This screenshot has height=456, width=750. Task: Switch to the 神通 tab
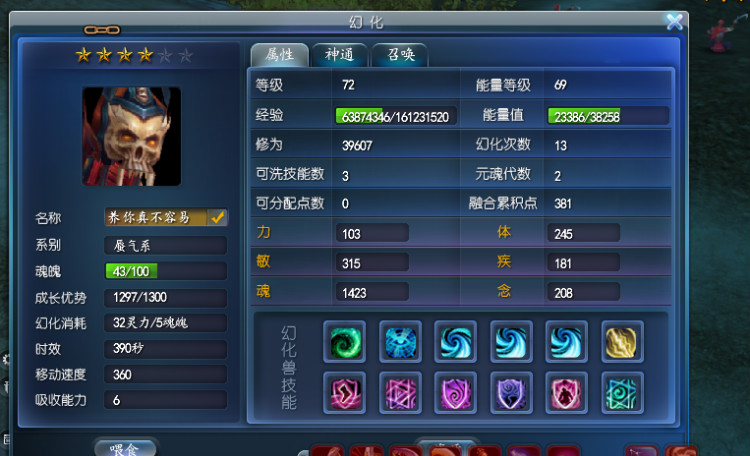340,55
